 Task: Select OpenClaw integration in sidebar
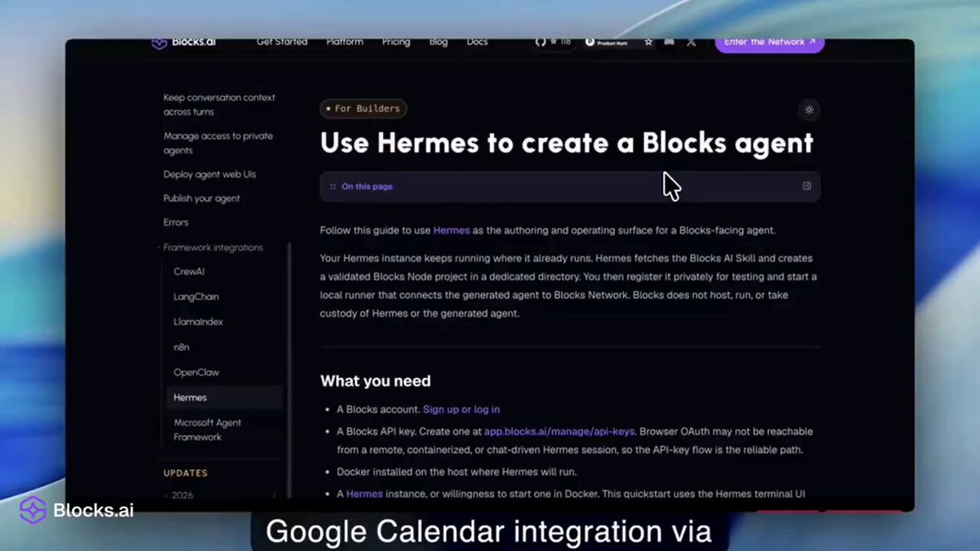(196, 372)
